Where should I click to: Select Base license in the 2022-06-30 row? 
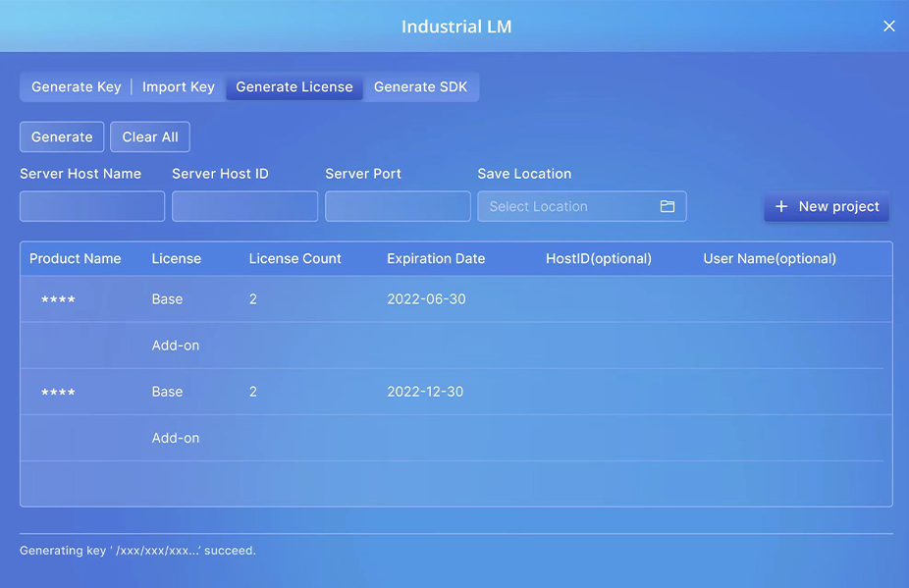(x=168, y=299)
